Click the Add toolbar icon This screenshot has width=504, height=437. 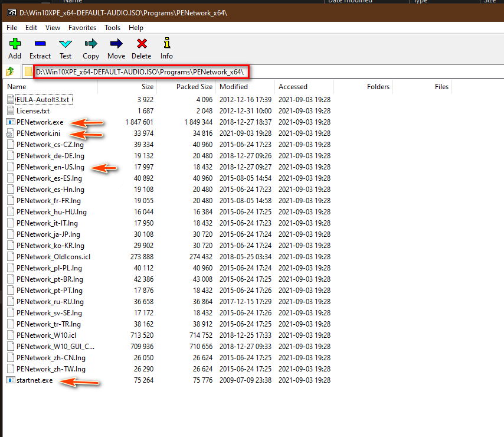15,44
